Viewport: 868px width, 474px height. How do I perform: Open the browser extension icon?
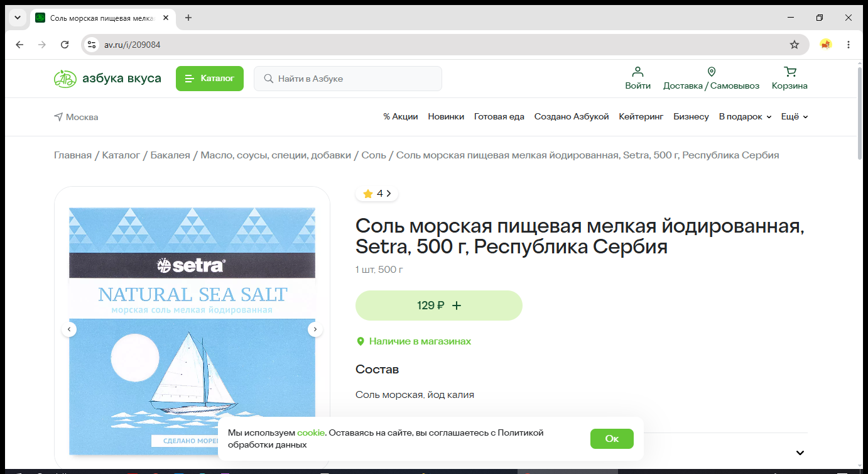click(x=826, y=45)
